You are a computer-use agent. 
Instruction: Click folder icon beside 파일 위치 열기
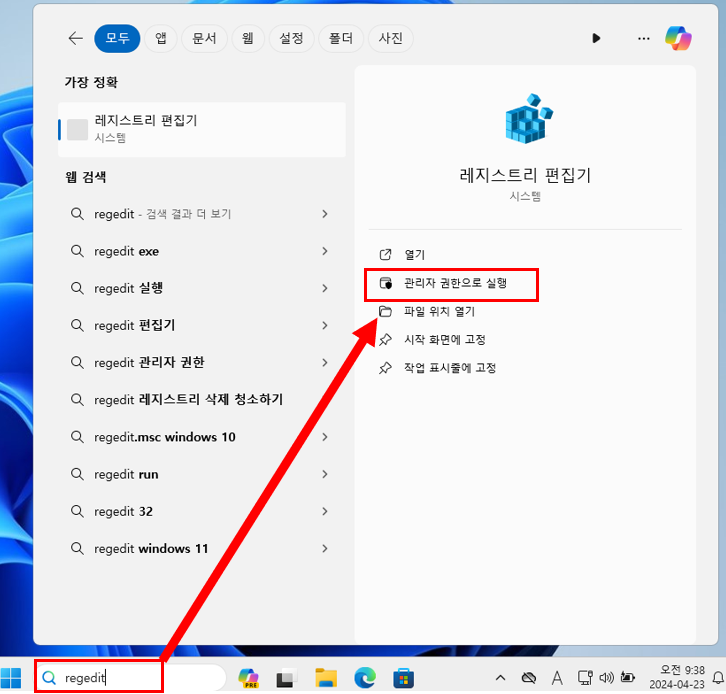(x=385, y=311)
